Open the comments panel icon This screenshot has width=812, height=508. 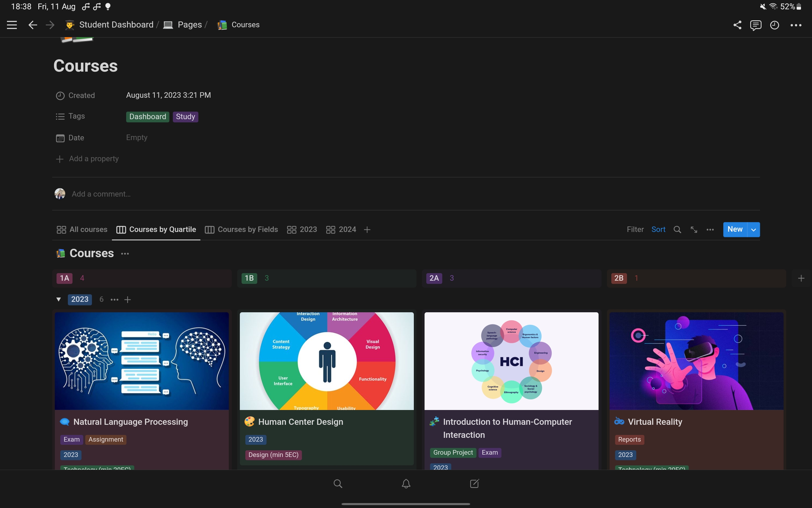point(755,25)
